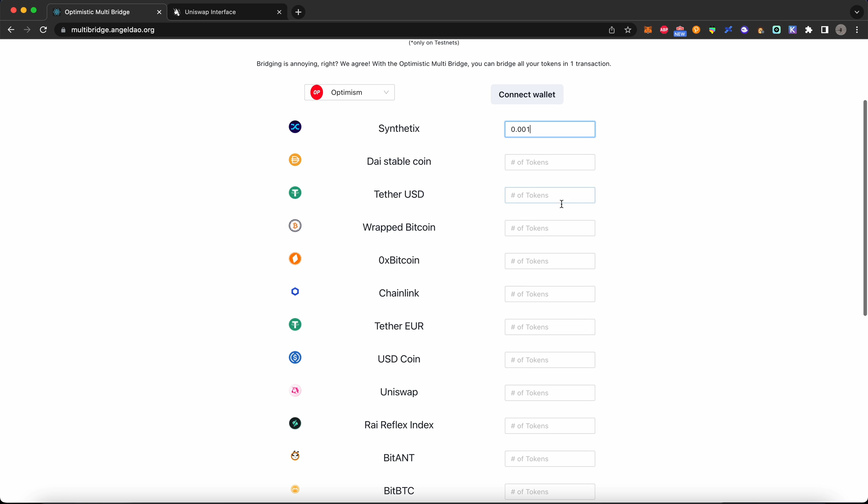Click the 0xBitcoin token icon

(x=295, y=259)
